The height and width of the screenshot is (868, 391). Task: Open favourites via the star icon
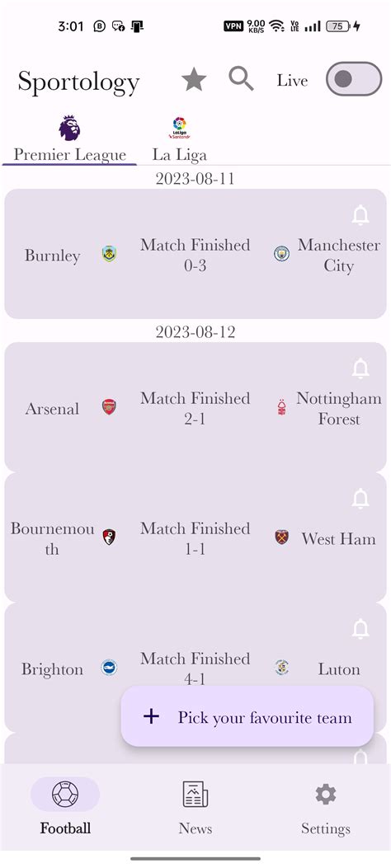(x=194, y=80)
